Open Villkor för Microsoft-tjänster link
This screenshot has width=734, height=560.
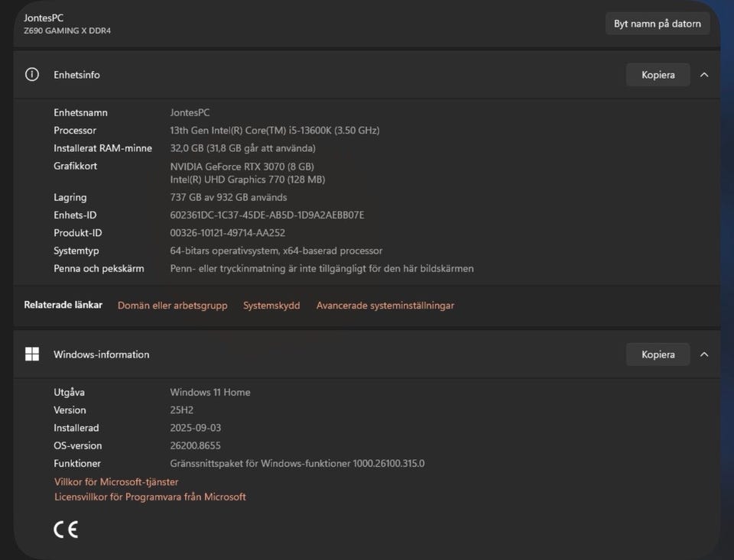pos(116,482)
